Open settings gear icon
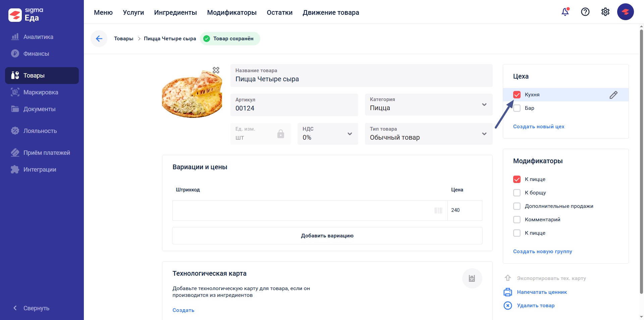 [x=605, y=12]
